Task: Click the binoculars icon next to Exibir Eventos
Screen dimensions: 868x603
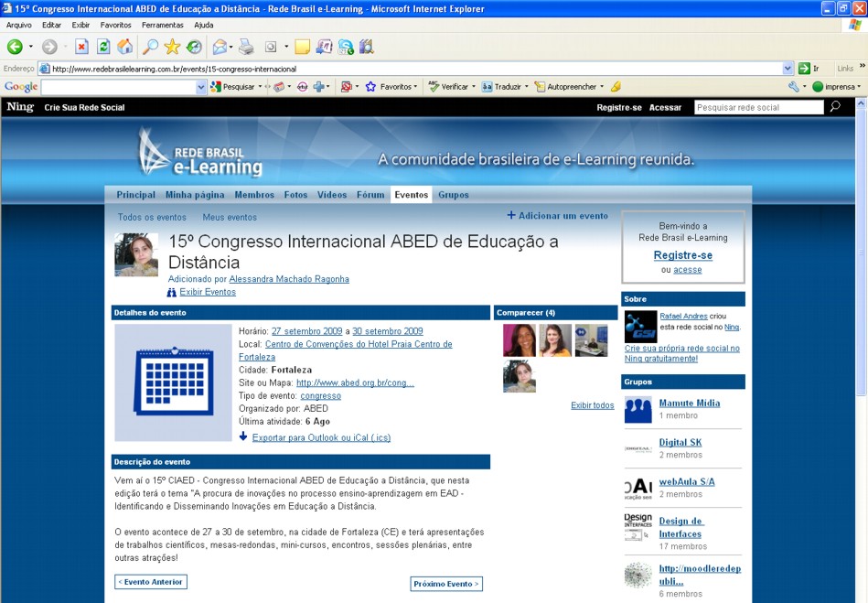Action: click(172, 293)
